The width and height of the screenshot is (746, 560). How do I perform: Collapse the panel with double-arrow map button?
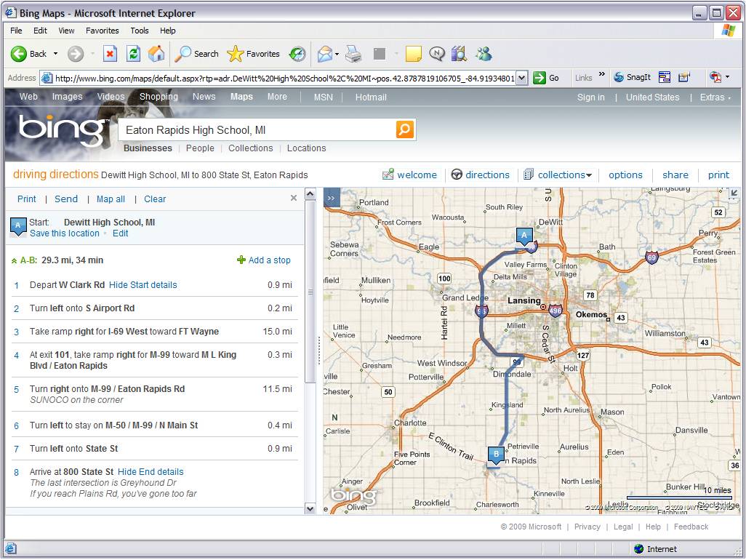332,197
